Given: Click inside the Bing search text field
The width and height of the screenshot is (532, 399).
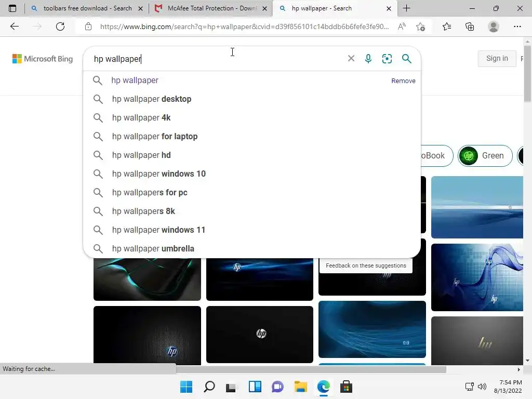Looking at the screenshot, I should [217, 59].
